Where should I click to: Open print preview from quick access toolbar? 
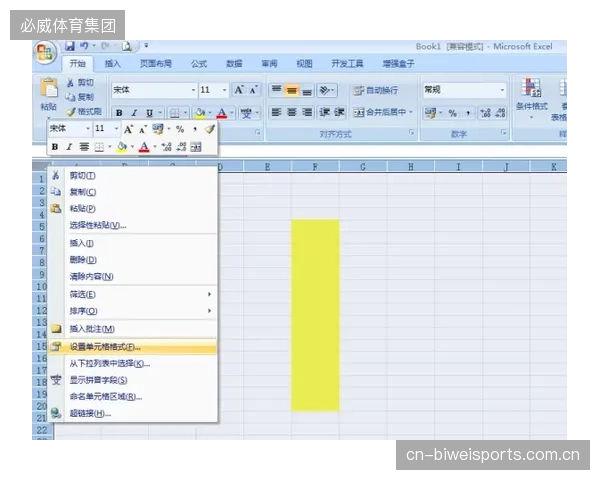click(x=127, y=46)
